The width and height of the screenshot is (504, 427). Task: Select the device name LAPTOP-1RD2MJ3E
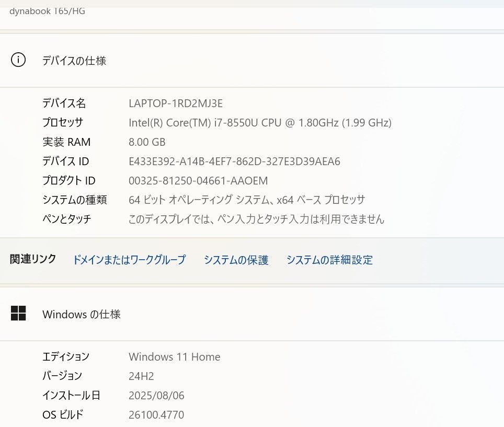(x=176, y=103)
